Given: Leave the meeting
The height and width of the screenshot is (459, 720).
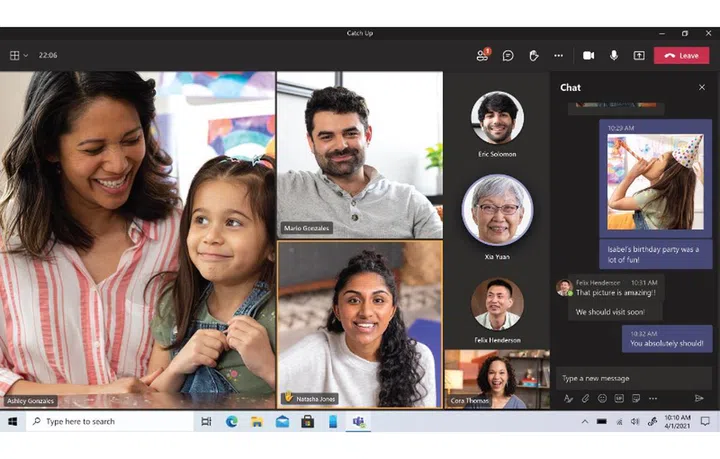Looking at the screenshot, I should pos(681,56).
